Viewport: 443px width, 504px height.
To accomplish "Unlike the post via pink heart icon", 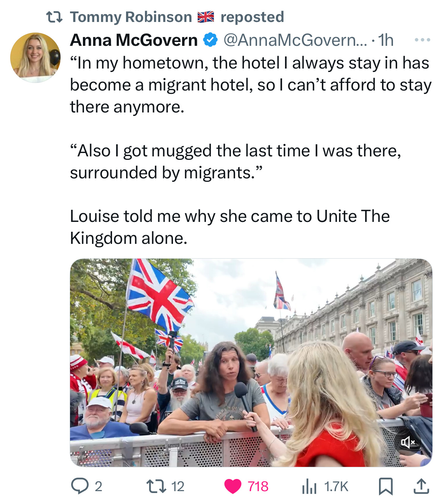I will click(x=233, y=487).
